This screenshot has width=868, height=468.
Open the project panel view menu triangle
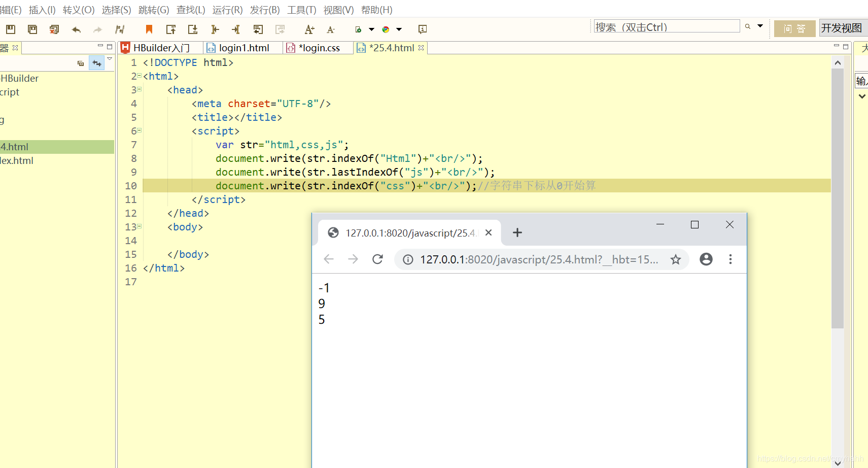tap(110, 59)
